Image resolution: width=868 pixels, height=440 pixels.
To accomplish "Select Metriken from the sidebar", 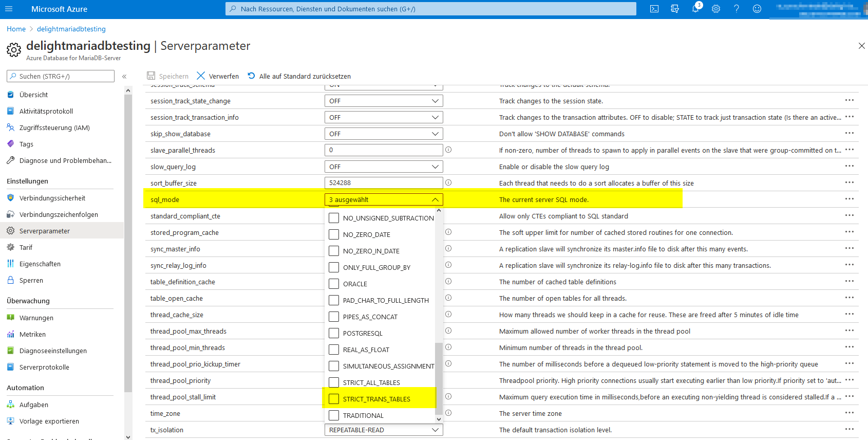I will pyautogui.click(x=32, y=334).
